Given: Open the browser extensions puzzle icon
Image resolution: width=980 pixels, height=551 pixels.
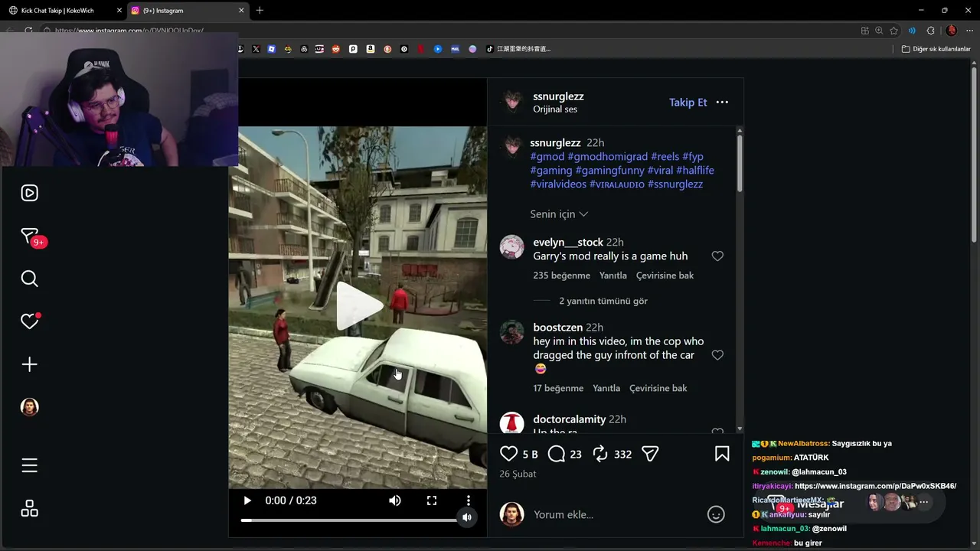Looking at the screenshot, I should pos(930,31).
